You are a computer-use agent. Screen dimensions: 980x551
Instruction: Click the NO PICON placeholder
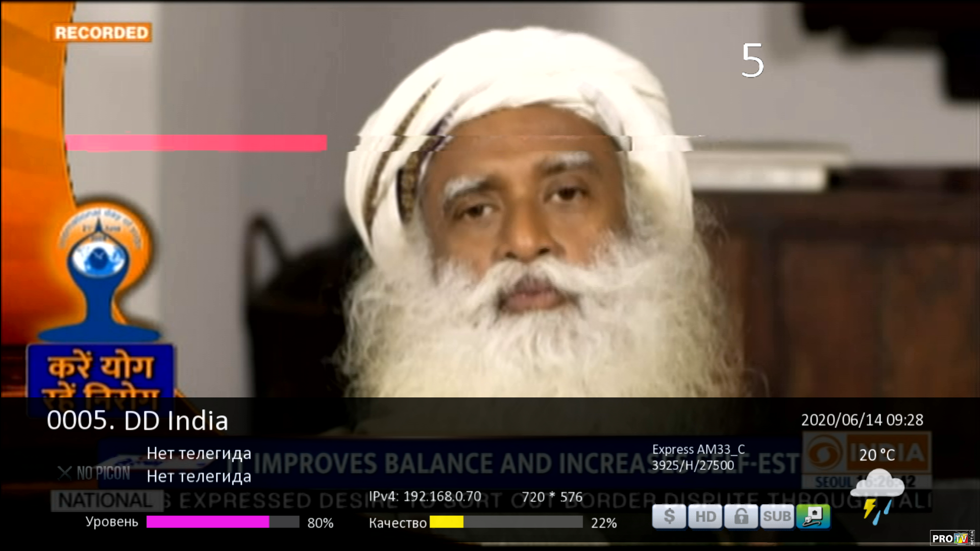click(x=94, y=473)
